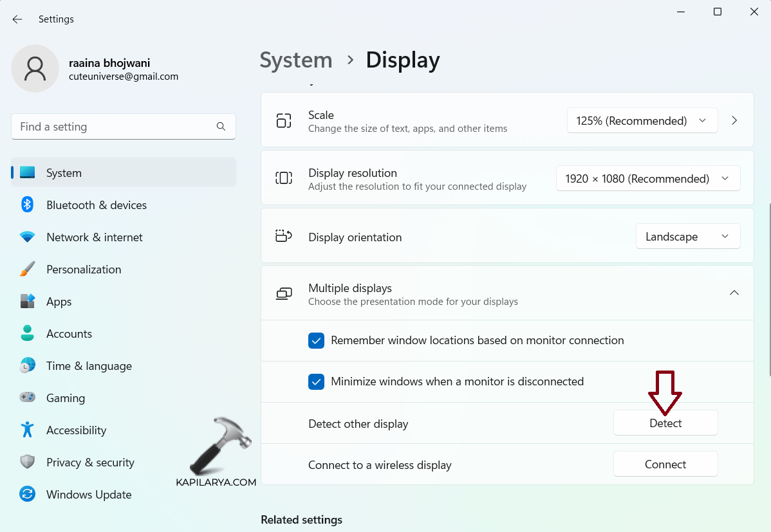
Task: Connect to a wireless display
Action: pyautogui.click(x=665, y=464)
